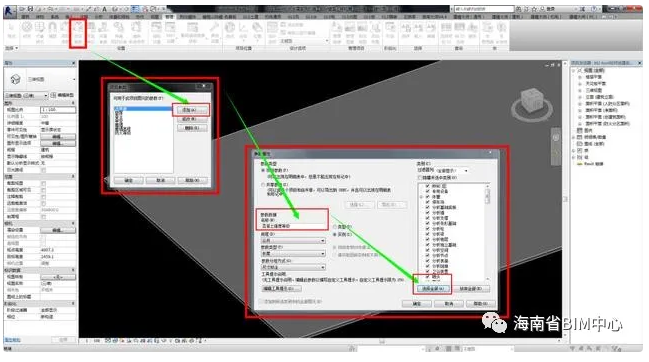Viewport: 649px width, 362px height.
Task: Select 3D Views (三维视图) in project browser
Action: 594,91
